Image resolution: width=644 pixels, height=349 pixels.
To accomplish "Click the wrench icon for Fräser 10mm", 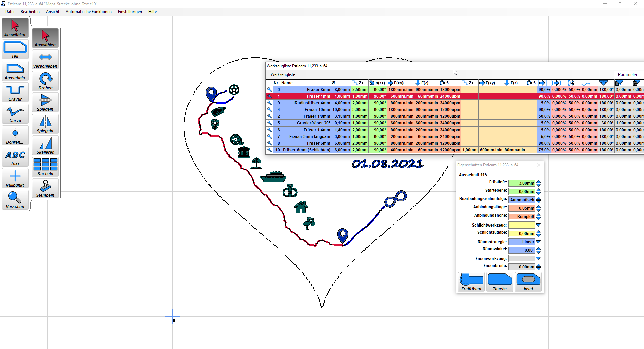I will (x=269, y=110).
